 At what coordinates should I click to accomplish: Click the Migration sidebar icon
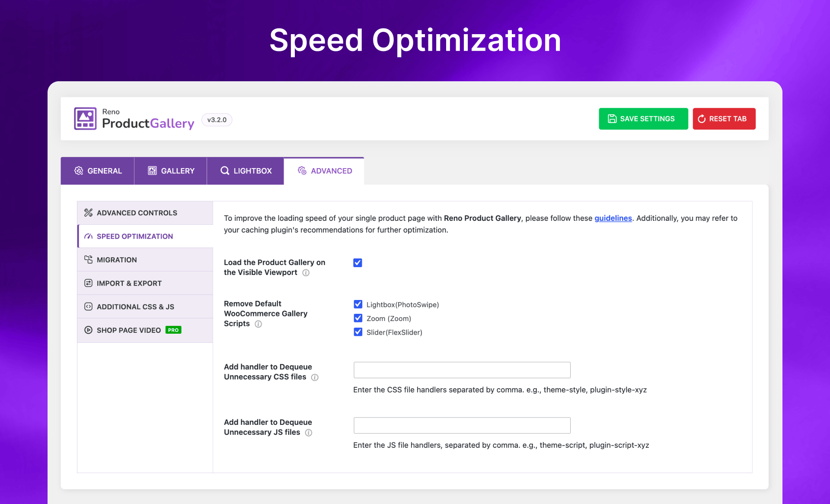point(88,260)
